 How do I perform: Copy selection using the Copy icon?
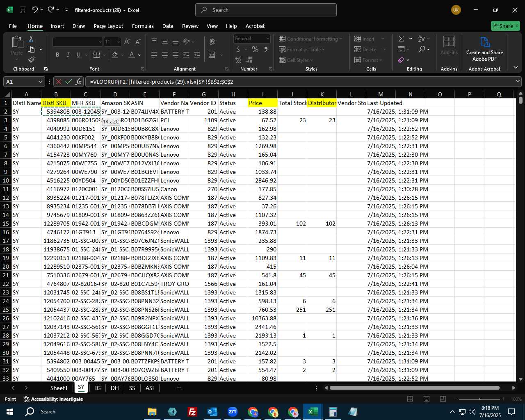point(31,49)
